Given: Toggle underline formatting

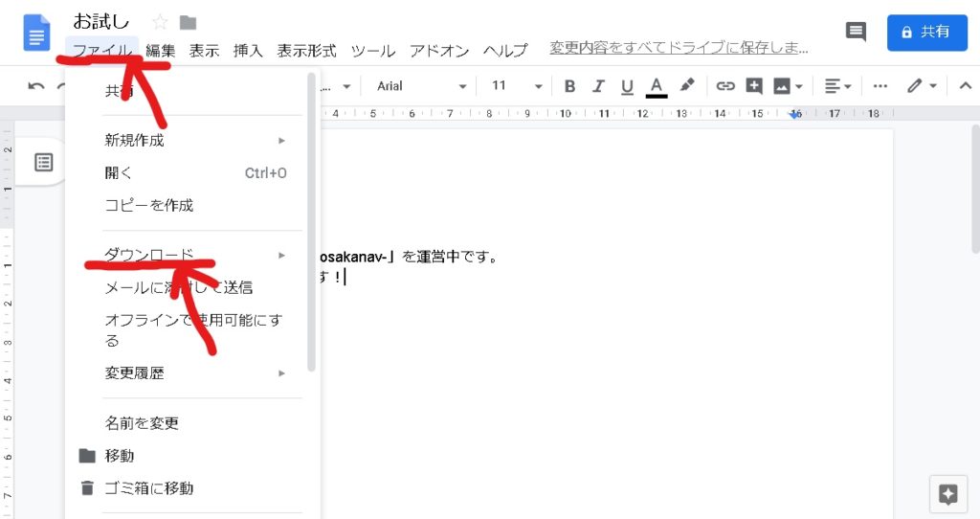Looking at the screenshot, I should coord(627,86).
